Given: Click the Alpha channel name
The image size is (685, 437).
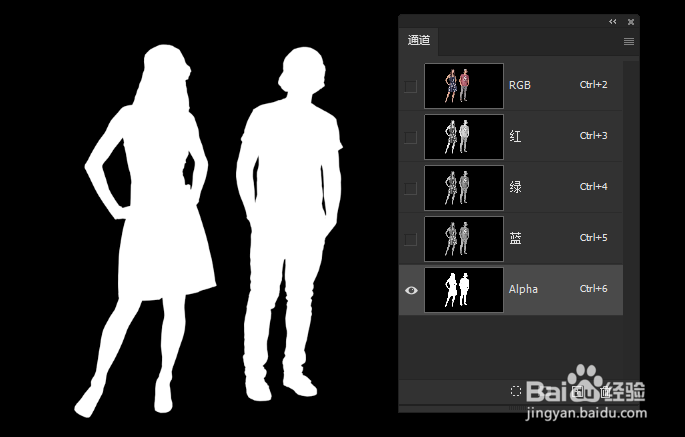Looking at the screenshot, I should pyautogui.click(x=523, y=289).
